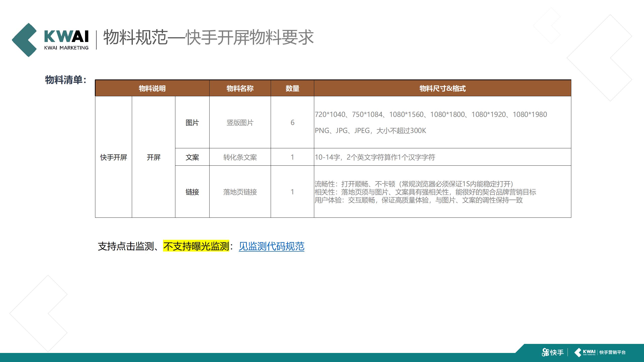644x362 pixels.
Task: Select the 流畅性 requirement line
Action: [x=414, y=184]
